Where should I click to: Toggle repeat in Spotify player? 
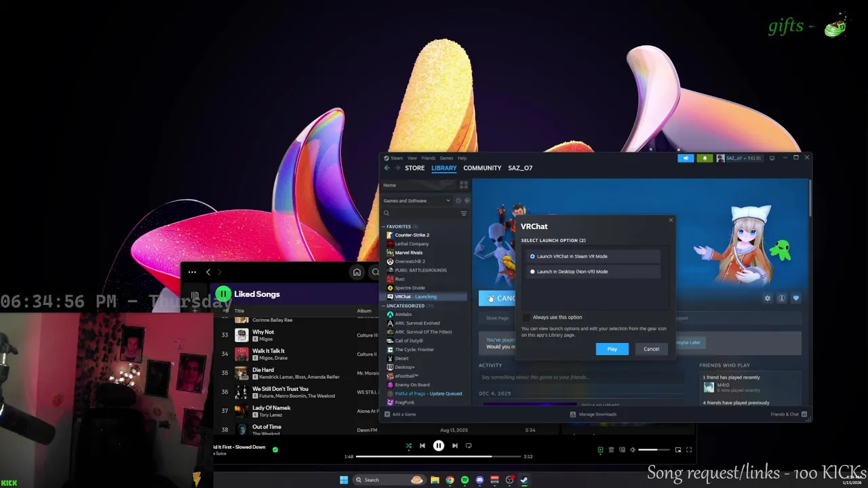[x=469, y=446]
